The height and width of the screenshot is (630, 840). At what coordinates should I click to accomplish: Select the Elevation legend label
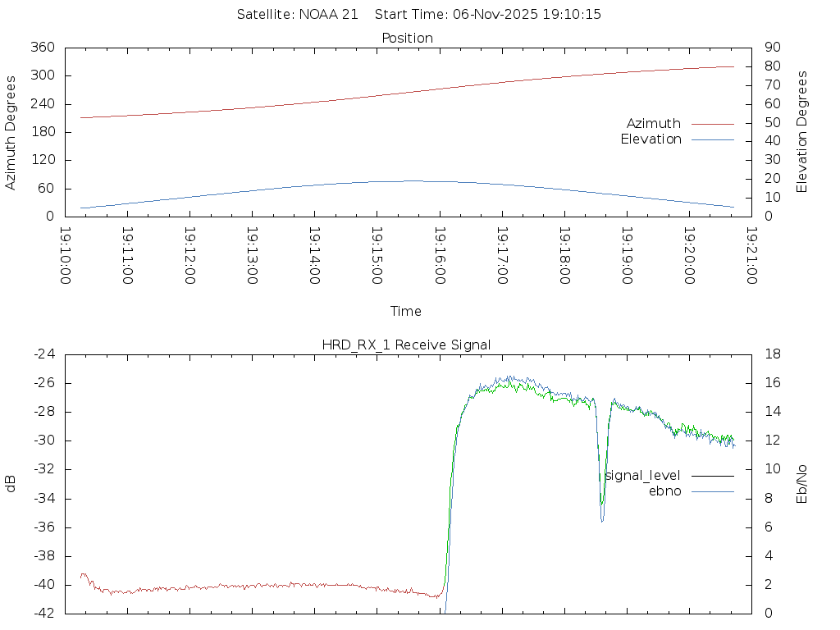pos(651,139)
